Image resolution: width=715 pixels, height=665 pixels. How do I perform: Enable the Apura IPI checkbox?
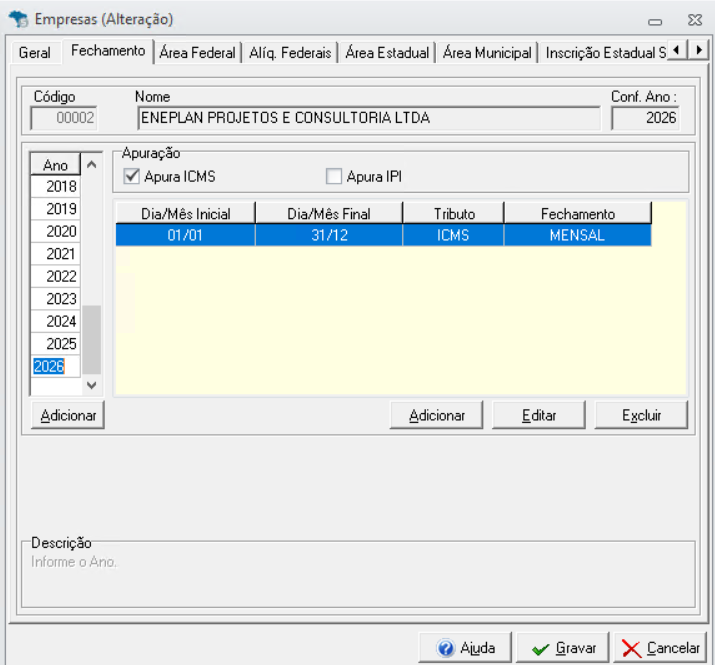[334, 176]
